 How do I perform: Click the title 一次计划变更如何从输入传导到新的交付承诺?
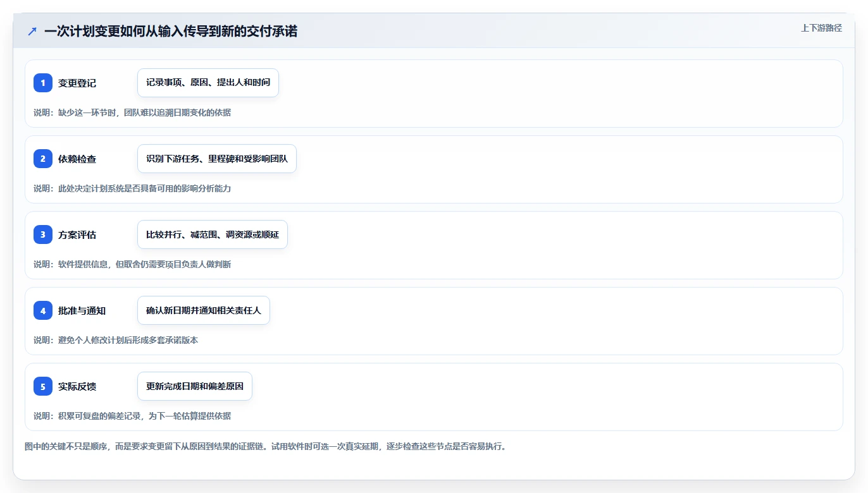pos(171,31)
